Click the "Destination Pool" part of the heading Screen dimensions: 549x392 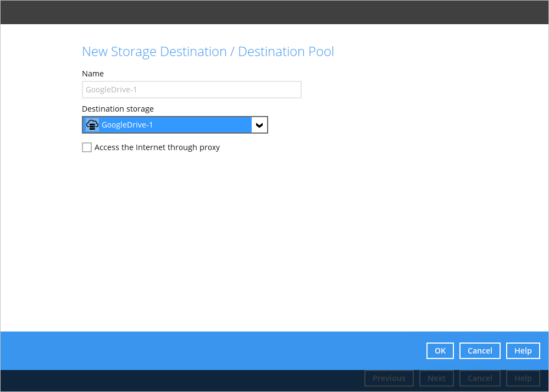(286, 52)
